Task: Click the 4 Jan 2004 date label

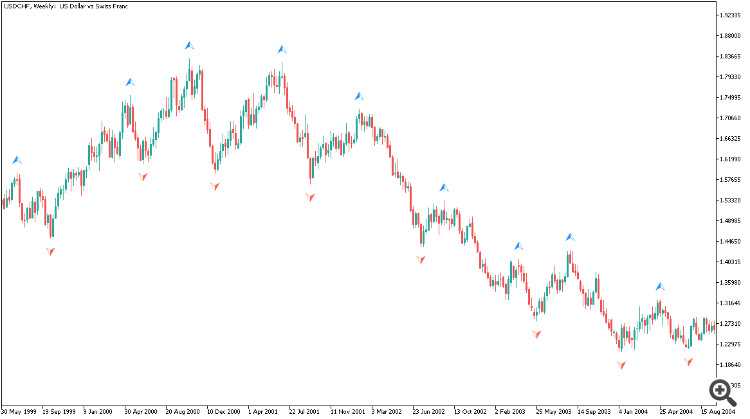Action: 633,411
